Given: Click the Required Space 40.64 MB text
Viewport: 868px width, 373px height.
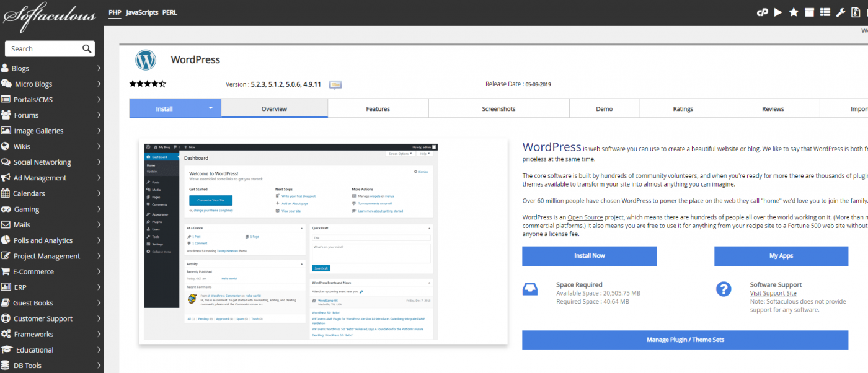Looking at the screenshot, I should pyautogui.click(x=593, y=302).
